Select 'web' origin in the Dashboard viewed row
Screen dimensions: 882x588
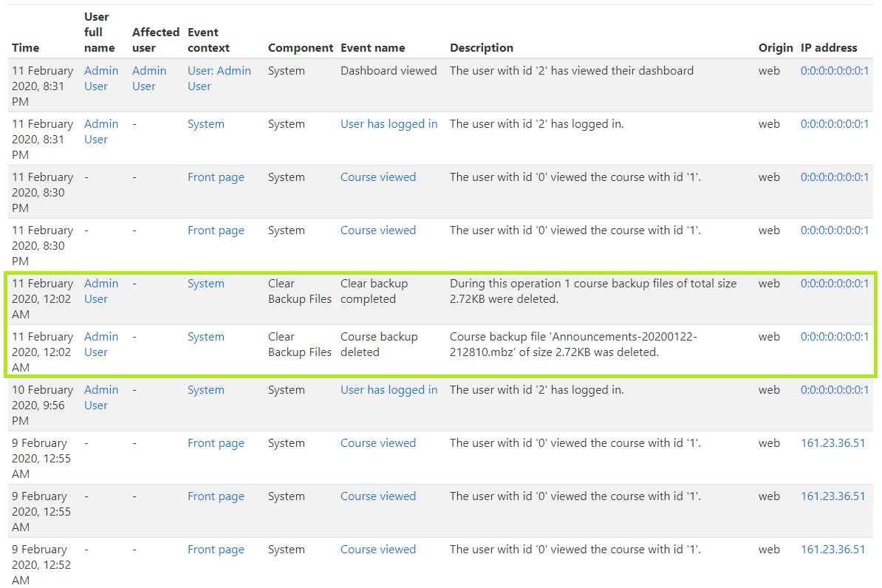(769, 71)
